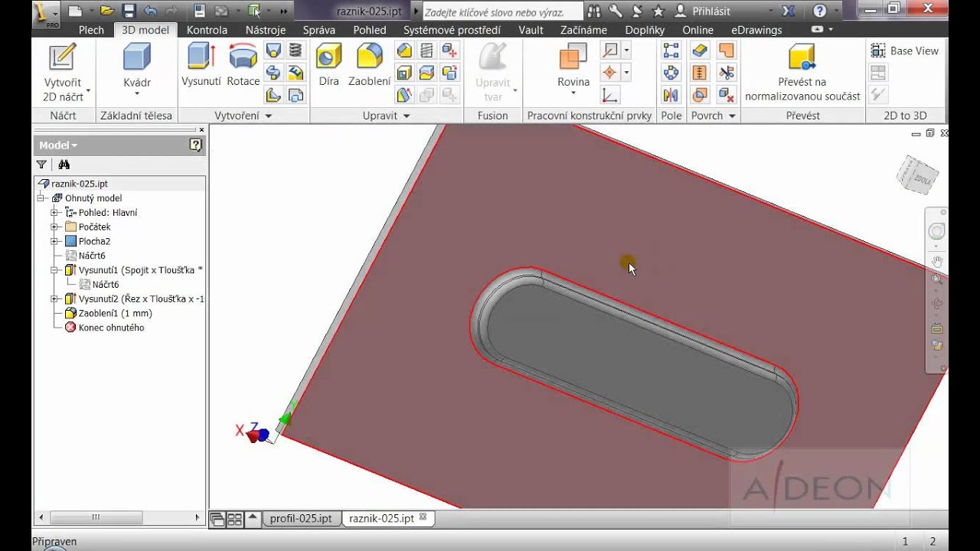Click the Base View button
The image size is (980, 551).
[x=904, y=51]
